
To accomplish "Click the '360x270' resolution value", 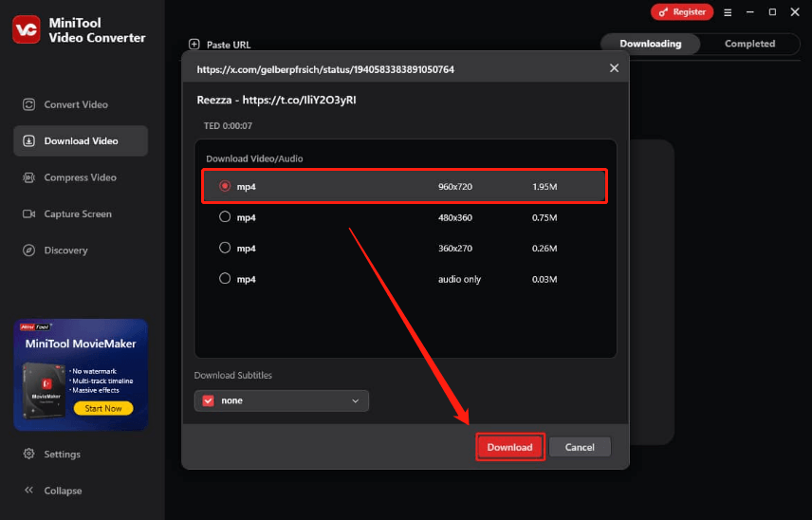I will 455,248.
